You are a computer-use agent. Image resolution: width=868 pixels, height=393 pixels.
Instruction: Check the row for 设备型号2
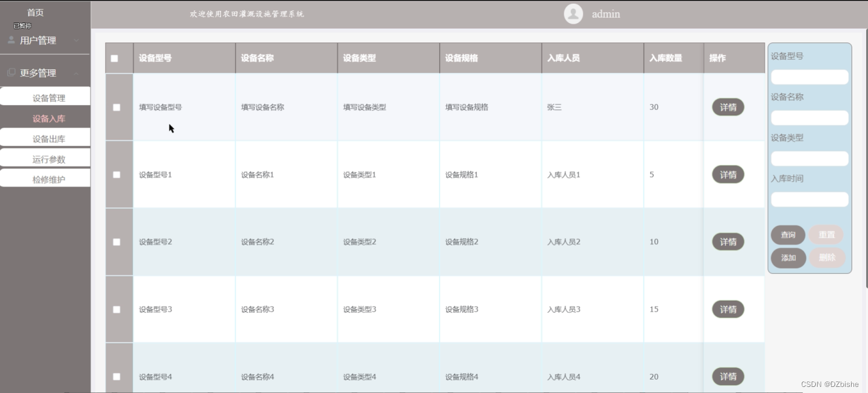point(117,242)
